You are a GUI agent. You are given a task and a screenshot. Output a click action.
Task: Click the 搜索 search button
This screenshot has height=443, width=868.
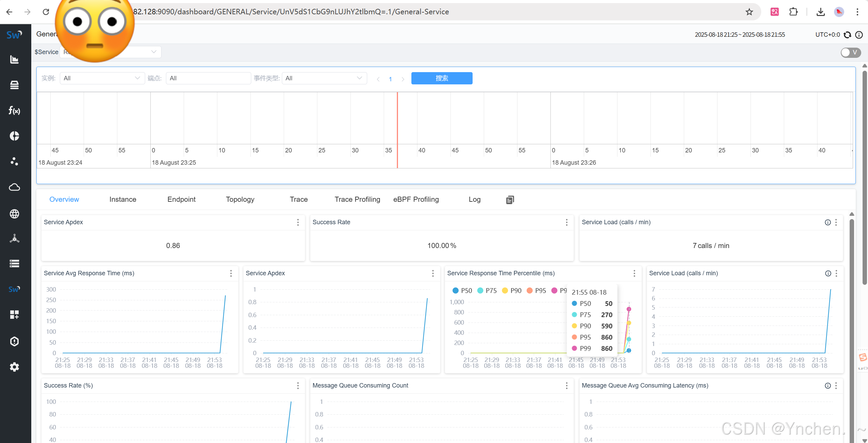click(441, 78)
